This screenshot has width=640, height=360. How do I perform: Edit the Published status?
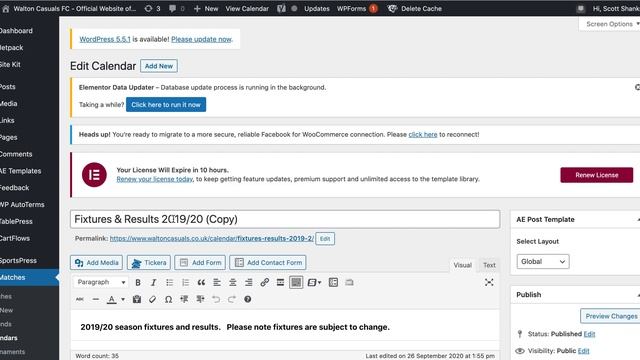[x=589, y=334]
